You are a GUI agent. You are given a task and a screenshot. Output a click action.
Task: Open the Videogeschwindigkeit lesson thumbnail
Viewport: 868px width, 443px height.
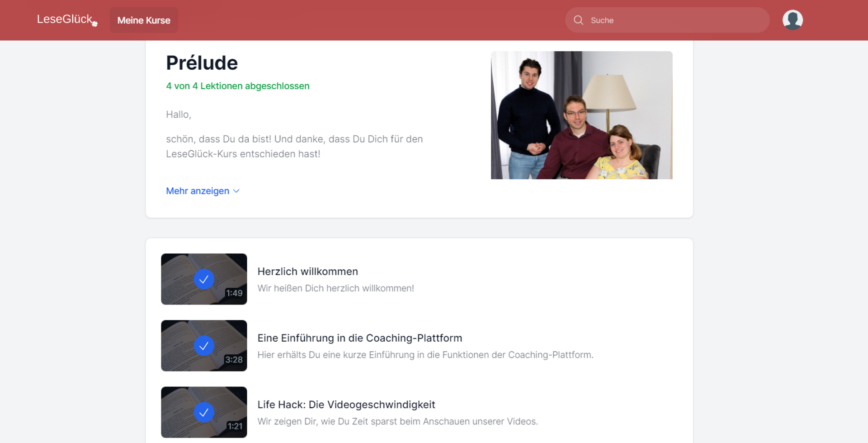[204, 412]
